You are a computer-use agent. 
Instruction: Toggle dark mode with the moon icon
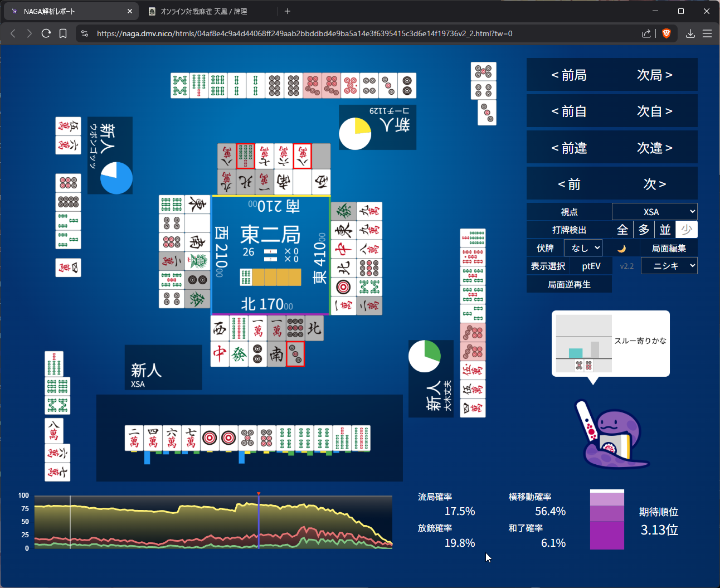tap(622, 249)
